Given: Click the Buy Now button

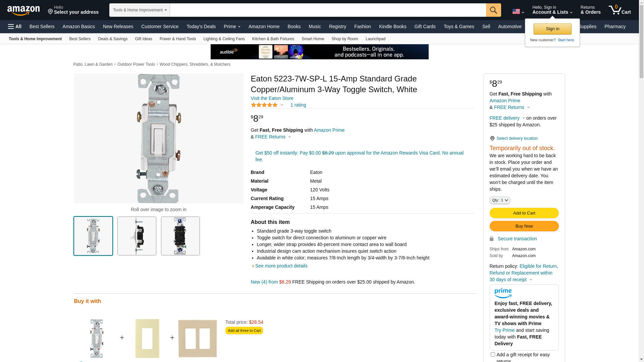Looking at the screenshot, I should [524, 226].
